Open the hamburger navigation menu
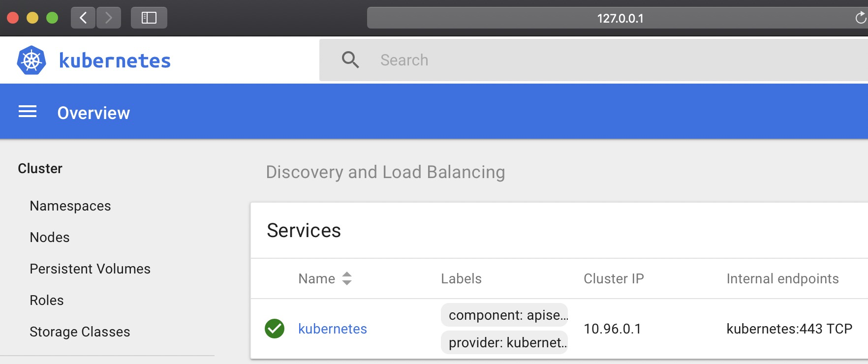The height and width of the screenshot is (364, 868). (x=28, y=112)
